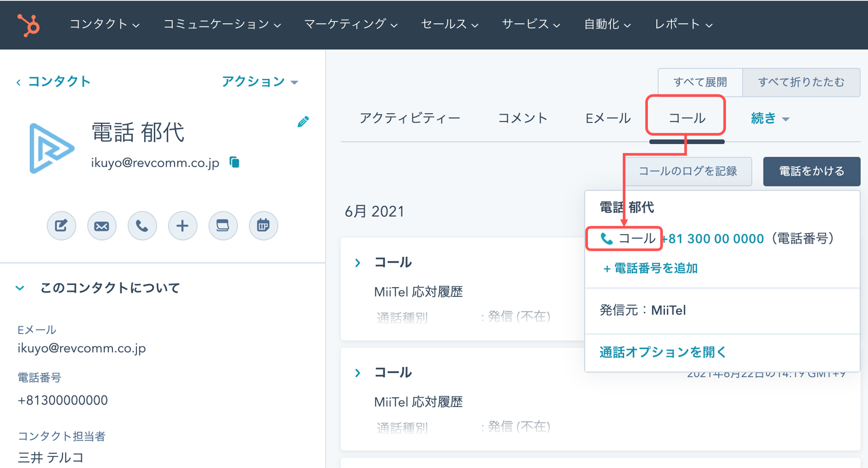Collapse the このコンタクトについて section
868x468 pixels.
(20, 288)
